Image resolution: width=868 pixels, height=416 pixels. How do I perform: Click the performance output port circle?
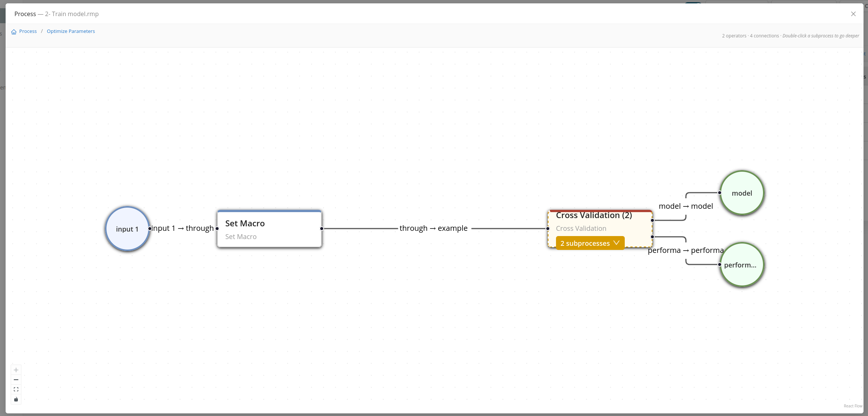(x=742, y=264)
